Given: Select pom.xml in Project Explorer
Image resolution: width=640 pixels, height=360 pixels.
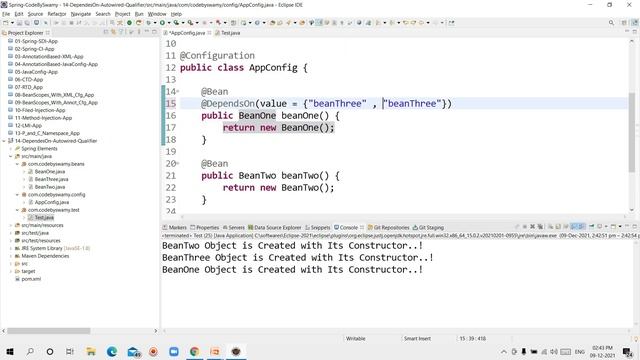Looking at the screenshot, I should coord(28,279).
